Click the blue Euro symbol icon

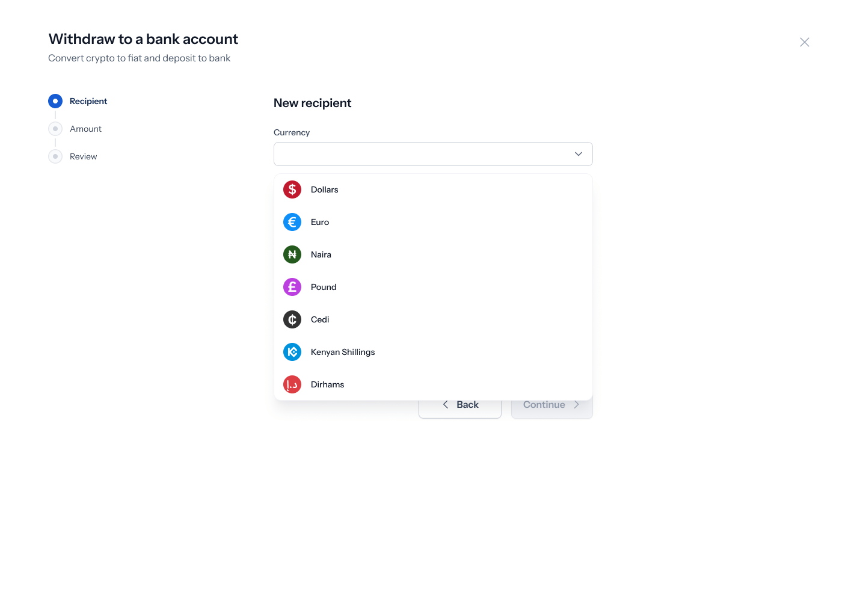coord(292,222)
